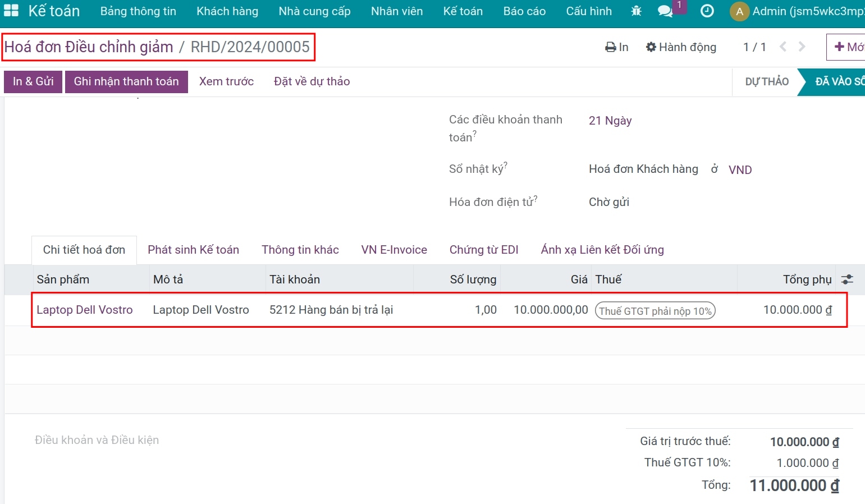Screen dimensions: 865x504
Task: Switch to Thông tin khác tab
Action: [x=300, y=250]
